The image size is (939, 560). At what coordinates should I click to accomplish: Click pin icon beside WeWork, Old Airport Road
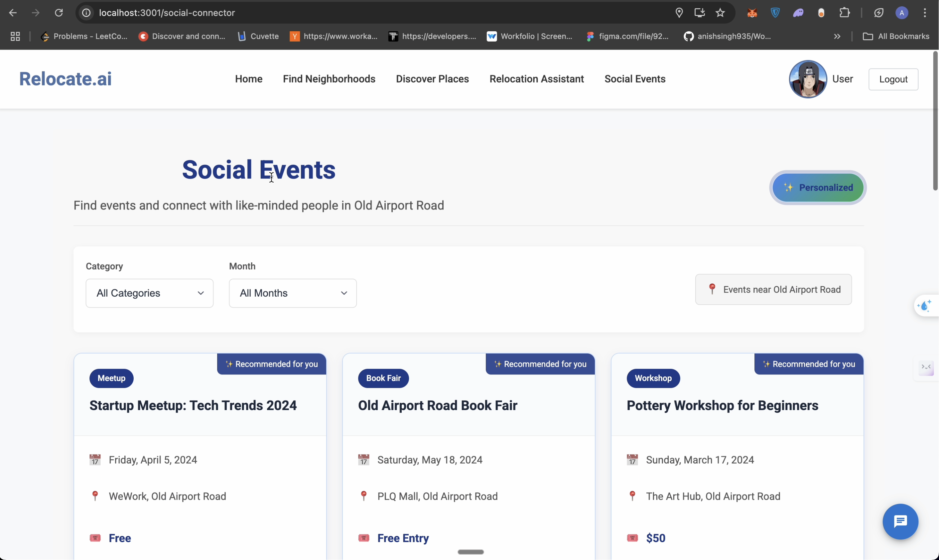[x=95, y=496]
